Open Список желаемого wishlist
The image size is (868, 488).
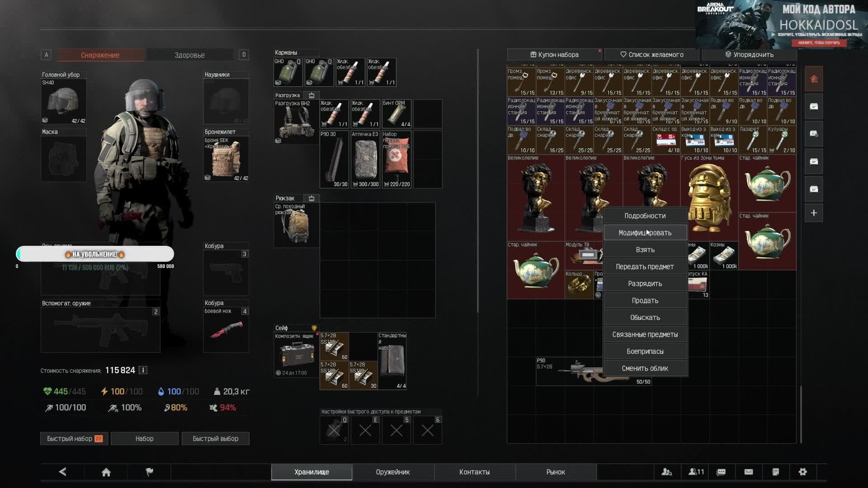click(x=651, y=55)
